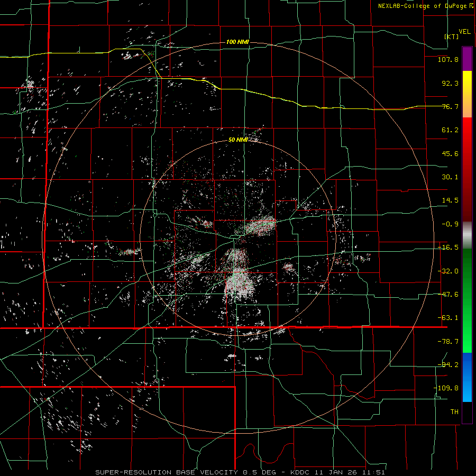Click the Super-Resolution Base Velocity caption
This screenshot has width=476, height=476.
240,472
